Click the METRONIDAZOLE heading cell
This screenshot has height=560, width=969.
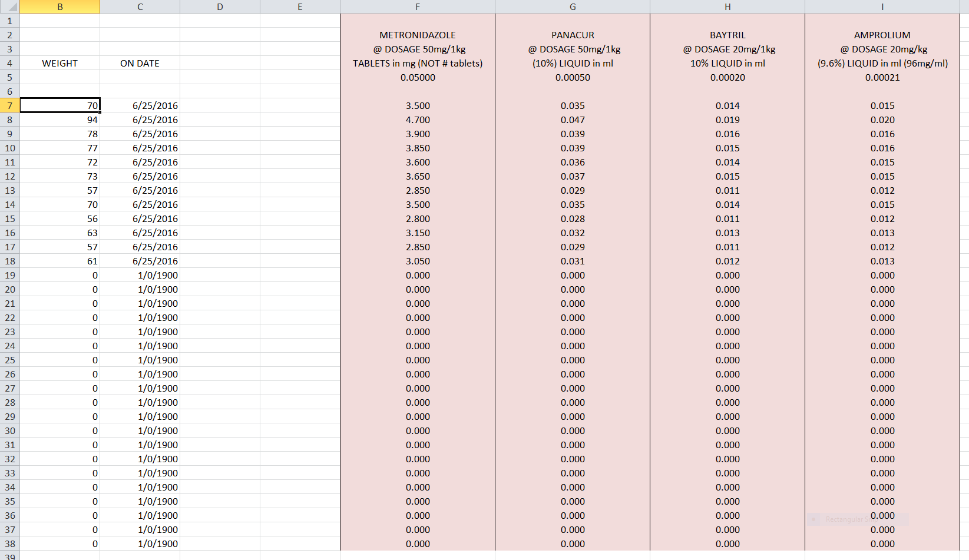click(x=417, y=35)
